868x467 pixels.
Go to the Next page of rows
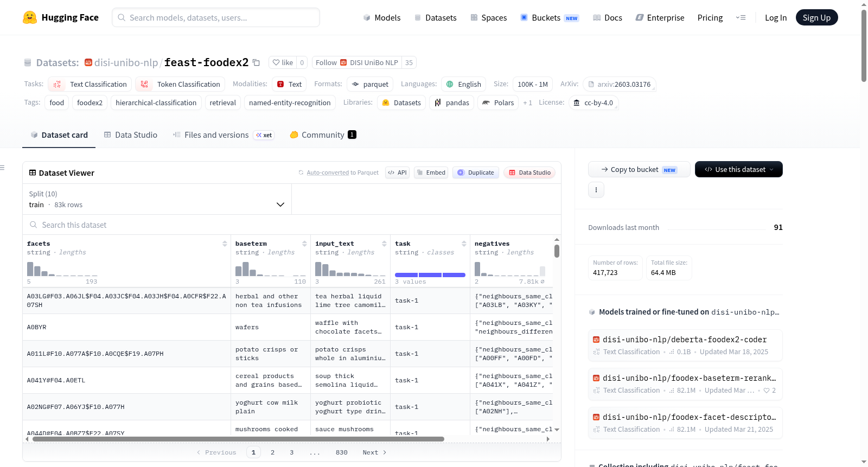374,452
